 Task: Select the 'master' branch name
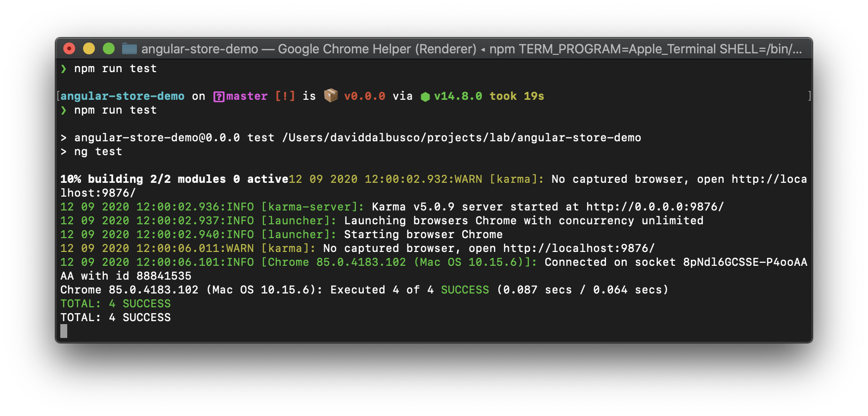coord(247,96)
